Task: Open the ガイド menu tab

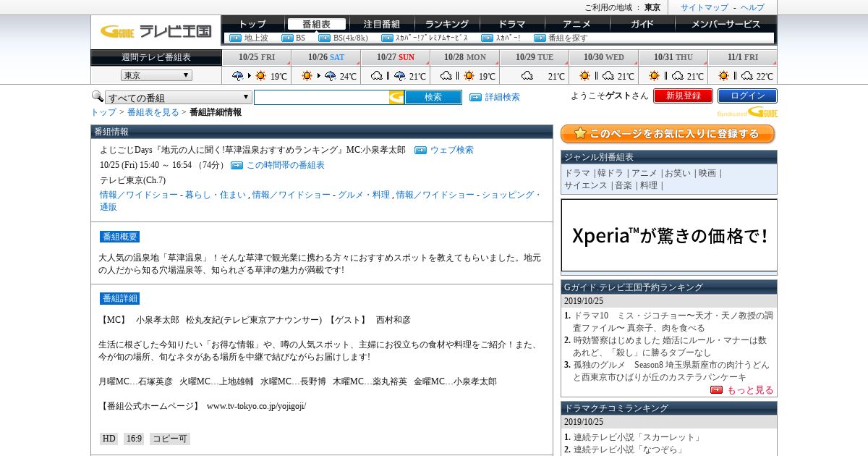Action: point(642,24)
